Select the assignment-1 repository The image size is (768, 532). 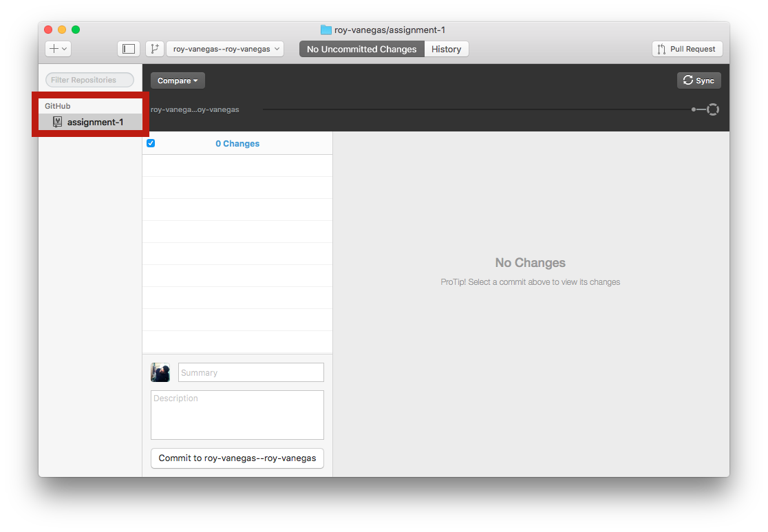pyautogui.click(x=90, y=122)
